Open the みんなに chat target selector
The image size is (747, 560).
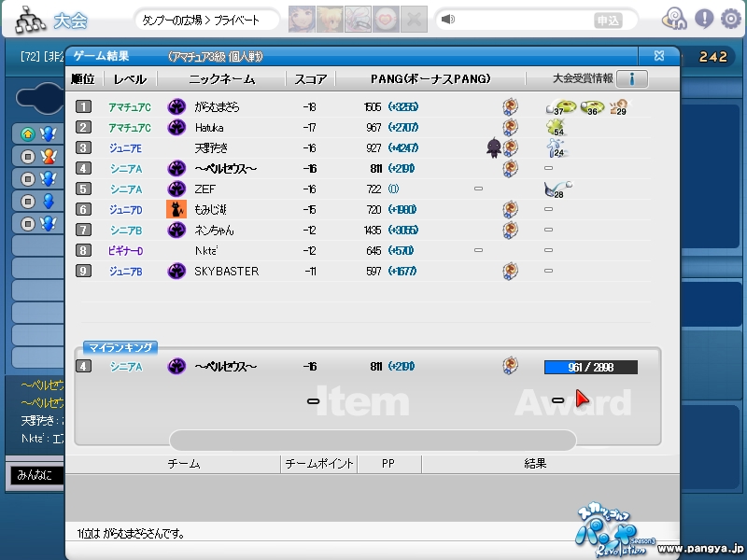pos(37,475)
